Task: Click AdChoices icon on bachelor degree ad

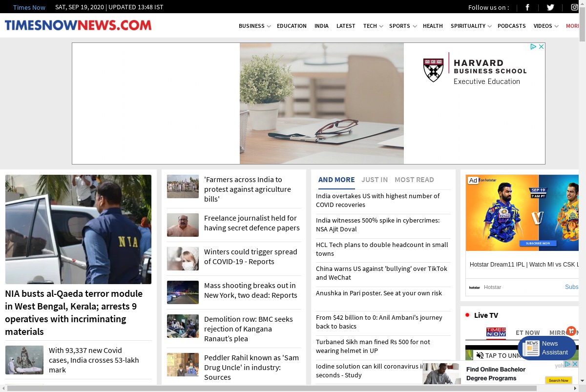Action: [568, 364]
